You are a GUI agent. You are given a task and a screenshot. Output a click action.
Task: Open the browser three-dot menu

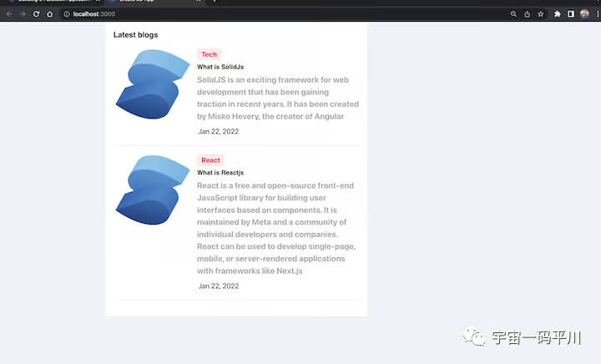tap(598, 14)
